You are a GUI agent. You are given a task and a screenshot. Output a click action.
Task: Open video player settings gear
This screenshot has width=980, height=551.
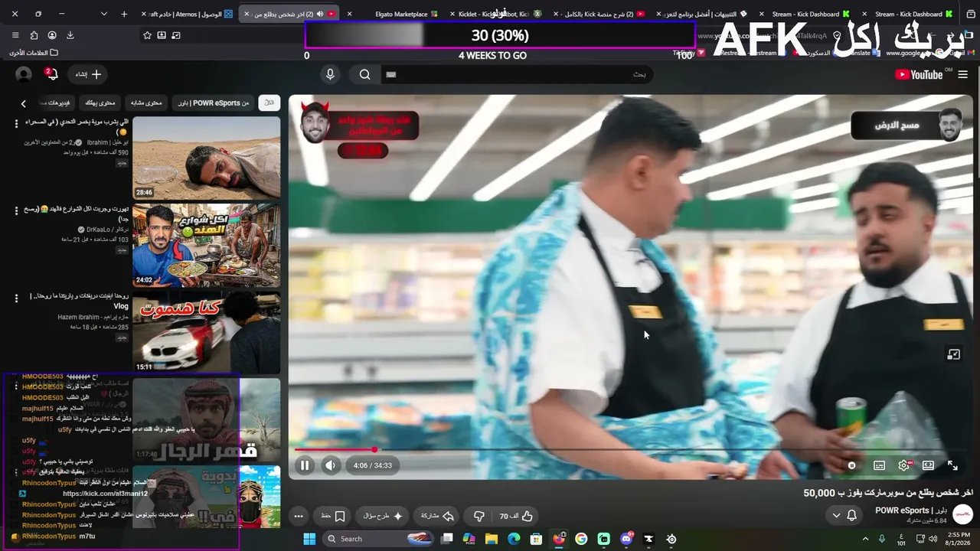[904, 465]
